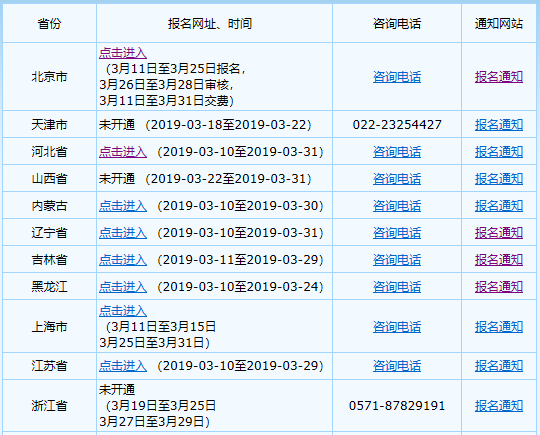540x435 pixels.
Task: Click Zhejiang's 未开通 status text
Action: coord(117,390)
